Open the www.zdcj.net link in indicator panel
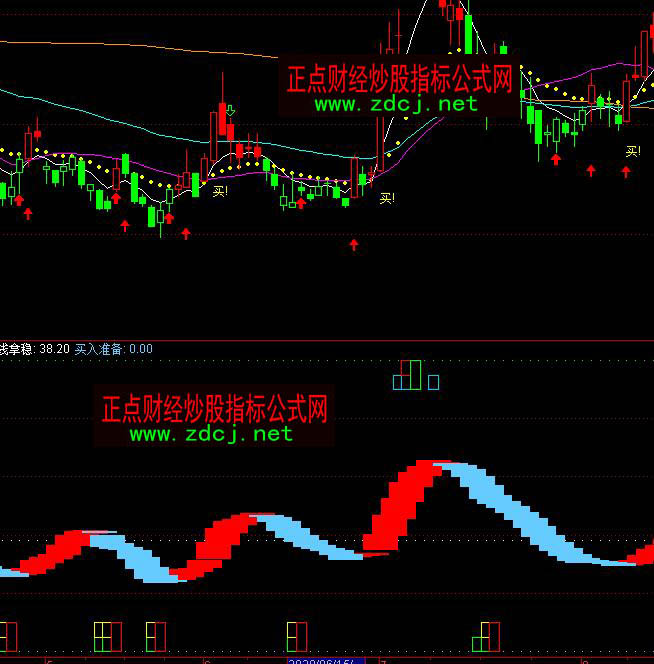 [x=211, y=434]
